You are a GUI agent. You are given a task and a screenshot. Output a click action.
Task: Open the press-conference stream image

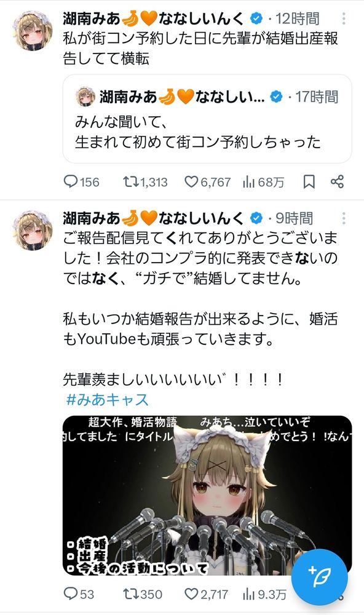click(207, 495)
